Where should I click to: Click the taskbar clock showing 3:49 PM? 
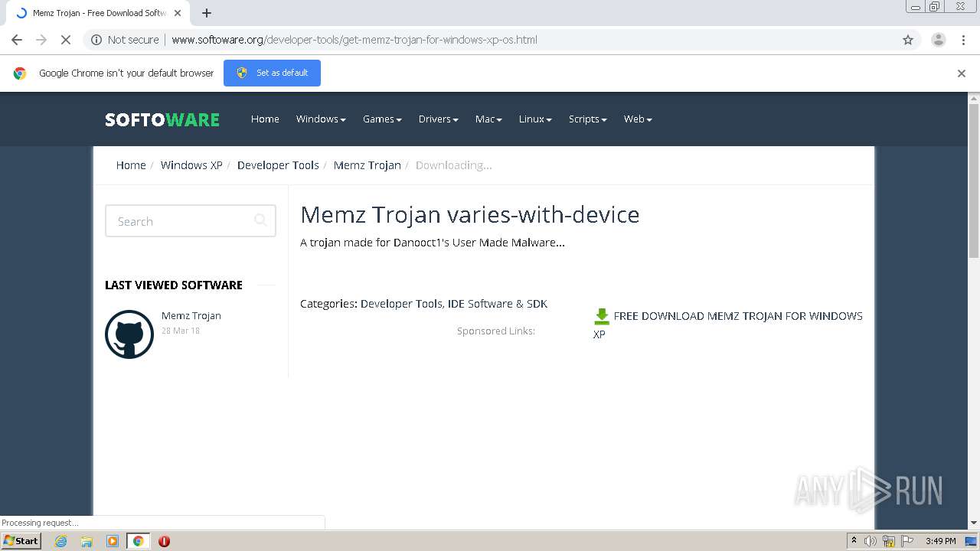[x=940, y=541]
